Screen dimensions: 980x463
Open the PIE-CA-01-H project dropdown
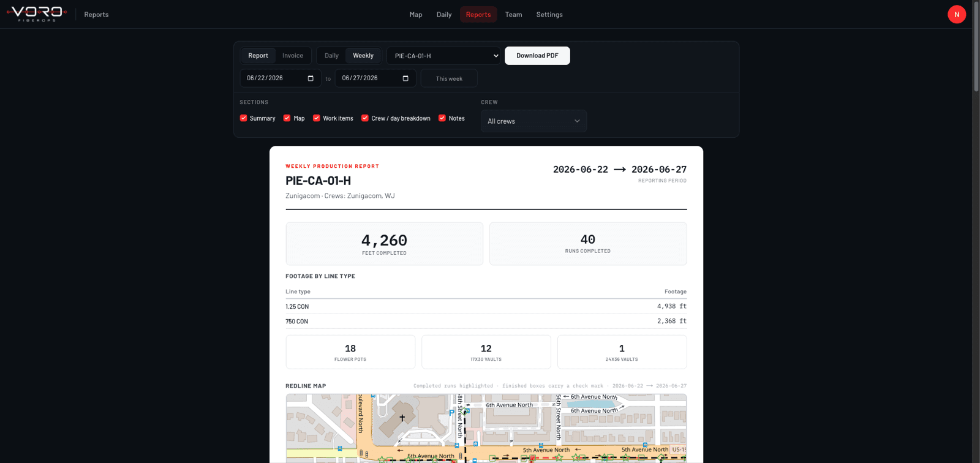pos(444,56)
